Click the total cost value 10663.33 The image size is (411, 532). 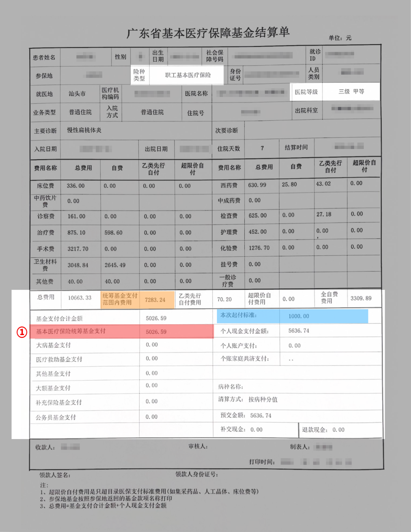[x=80, y=298]
